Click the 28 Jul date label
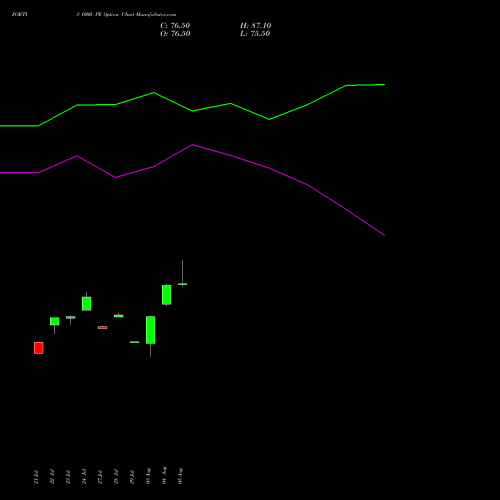Image resolution: width=500 pixels, height=500 pixels. point(116,477)
